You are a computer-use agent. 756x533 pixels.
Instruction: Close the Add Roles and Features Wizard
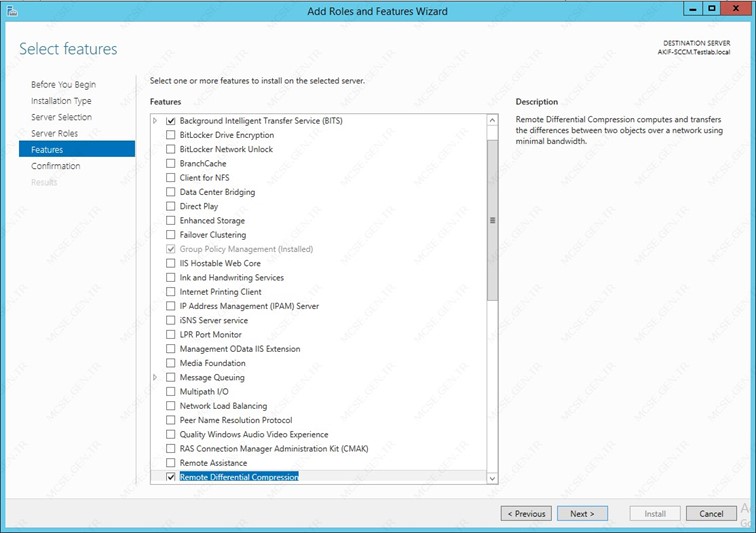tap(736, 9)
